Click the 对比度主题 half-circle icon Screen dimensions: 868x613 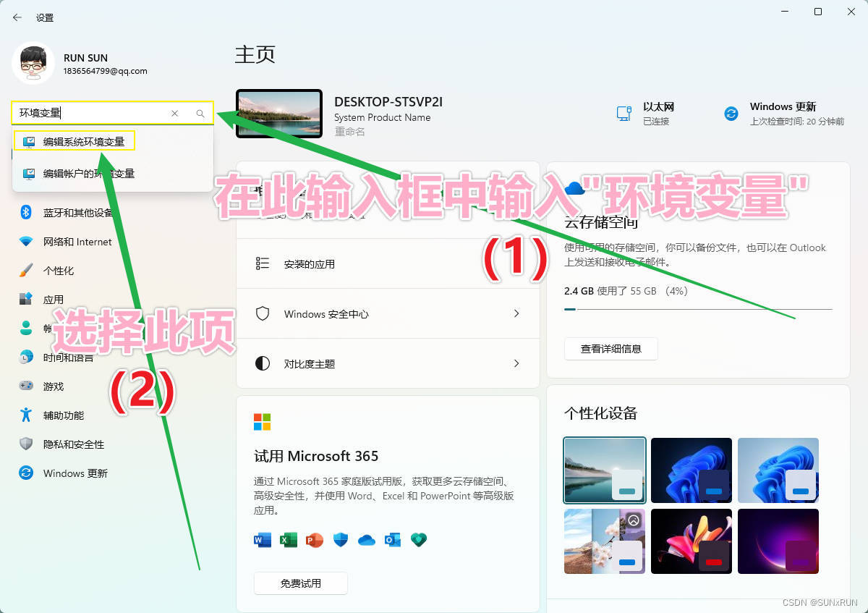tap(263, 363)
